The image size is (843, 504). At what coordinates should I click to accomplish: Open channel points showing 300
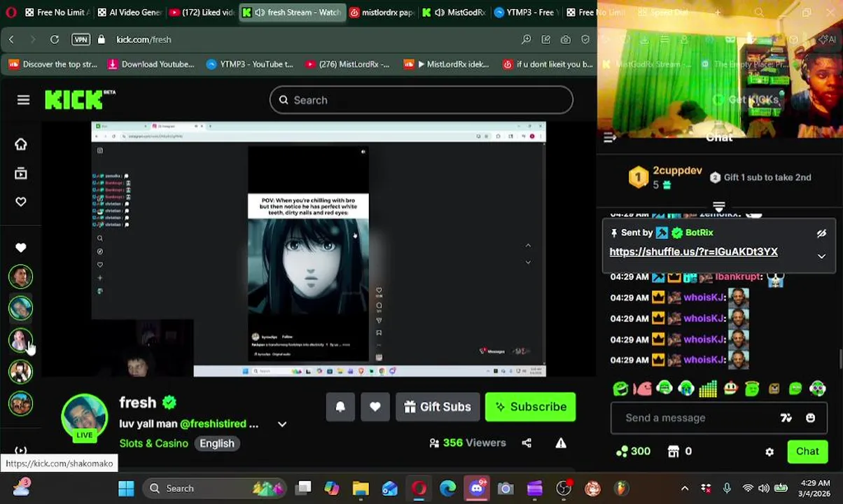point(632,451)
